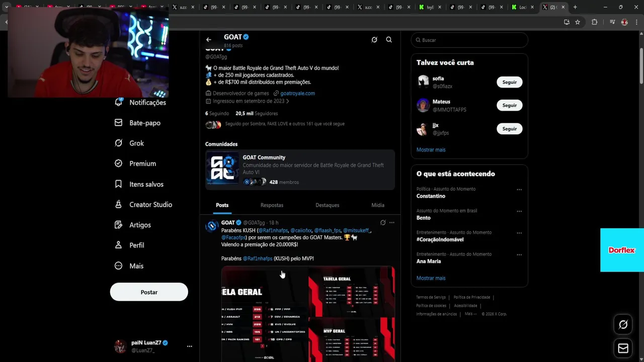Open the Termos de Serviço link
This screenshot has width=644, height=362.
pos(431,297)
